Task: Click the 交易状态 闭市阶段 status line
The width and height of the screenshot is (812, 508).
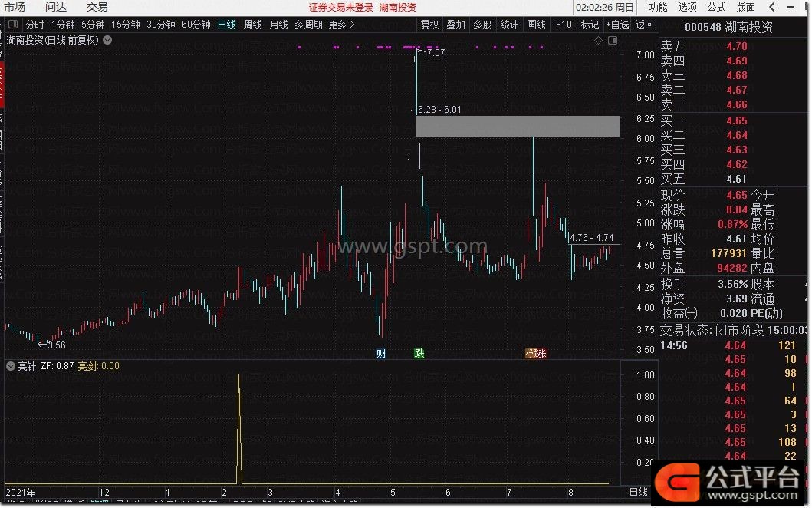Action: click(x=733, y=330)
